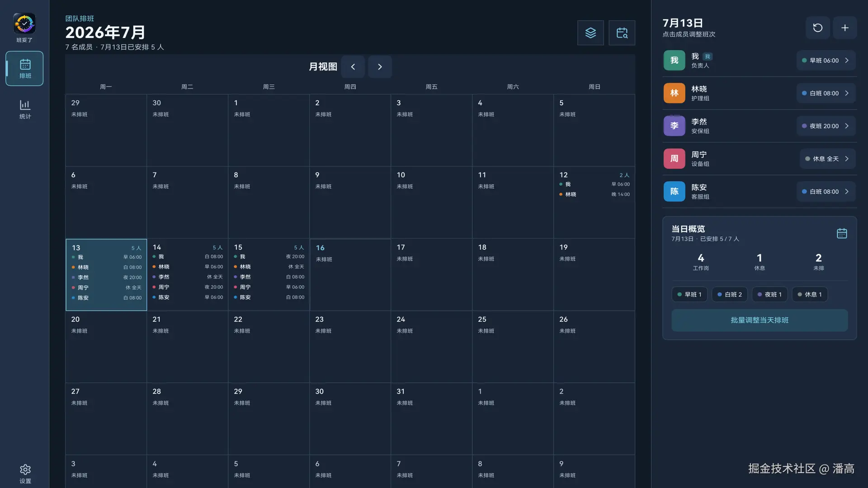Click the calendar search icon in header

[622, 33]
